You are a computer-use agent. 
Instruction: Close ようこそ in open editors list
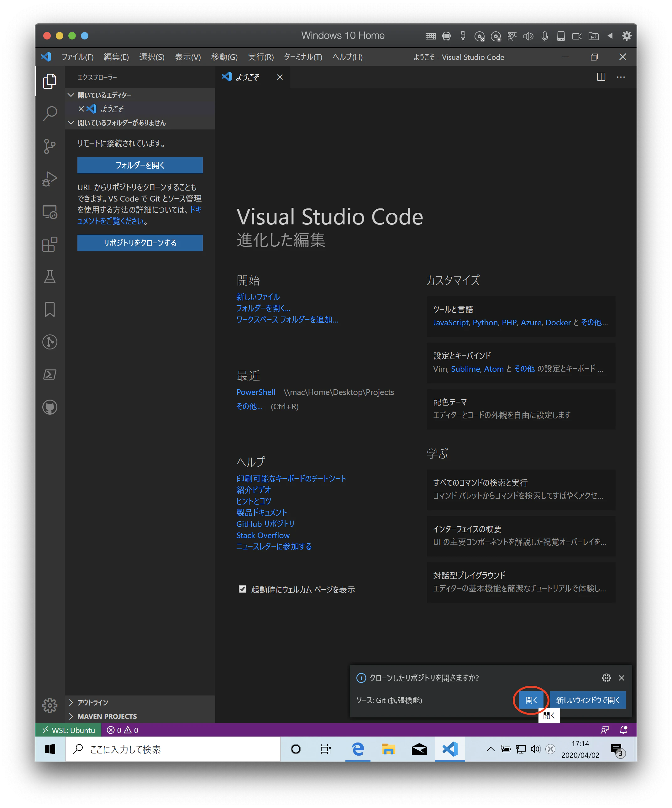(81, 109)
